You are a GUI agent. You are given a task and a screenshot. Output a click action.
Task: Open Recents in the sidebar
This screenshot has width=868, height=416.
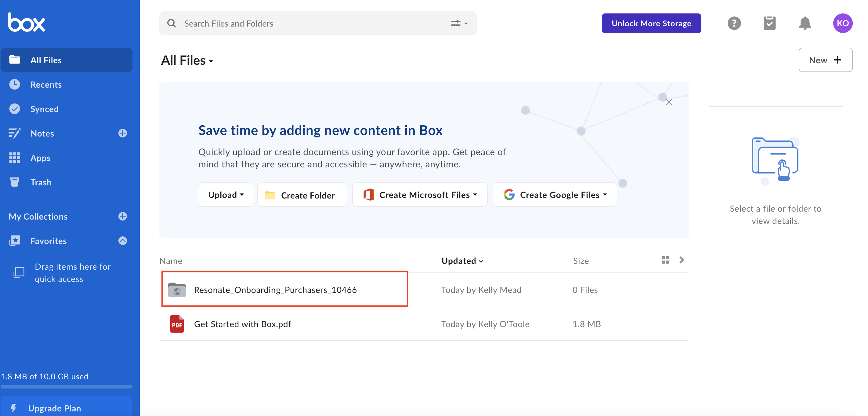click(66, 84)
